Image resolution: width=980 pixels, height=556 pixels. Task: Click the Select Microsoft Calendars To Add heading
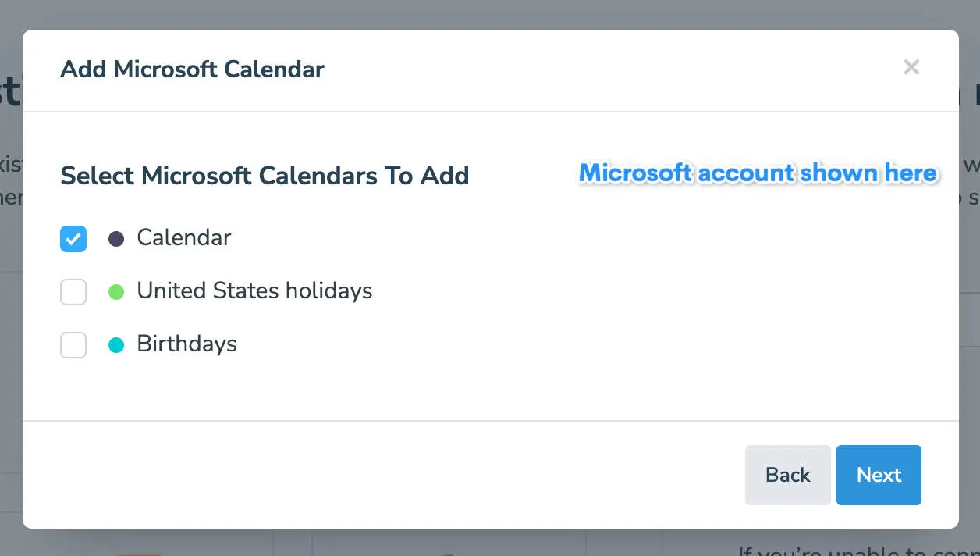click(x=265, y=176)
